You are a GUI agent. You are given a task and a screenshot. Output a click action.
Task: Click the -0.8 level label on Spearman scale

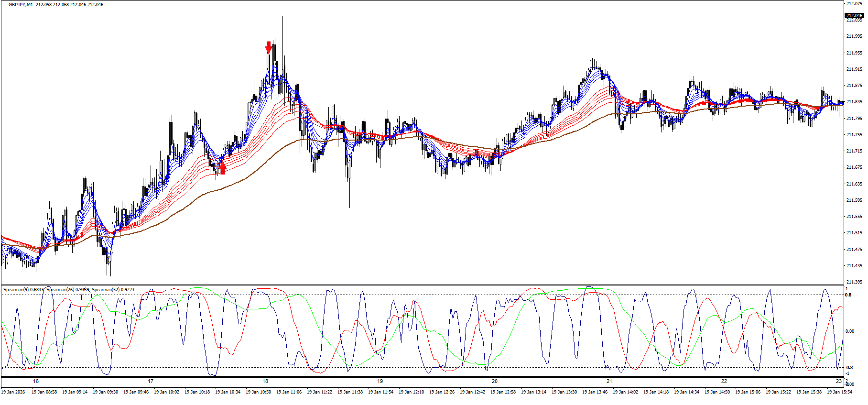[849, 368]
